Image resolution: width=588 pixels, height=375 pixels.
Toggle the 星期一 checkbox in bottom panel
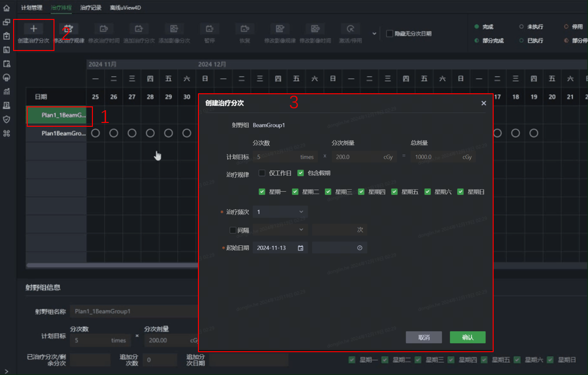point(352,360)
